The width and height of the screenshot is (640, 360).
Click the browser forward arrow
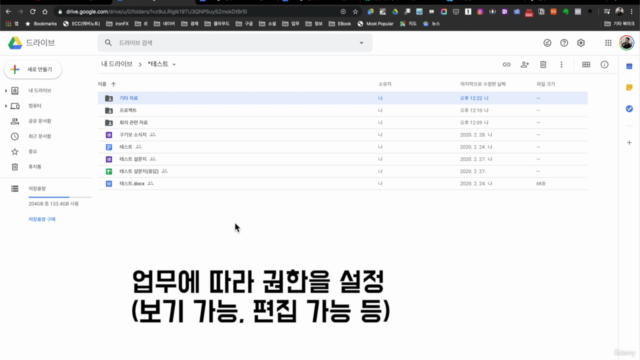pos(20,12)
